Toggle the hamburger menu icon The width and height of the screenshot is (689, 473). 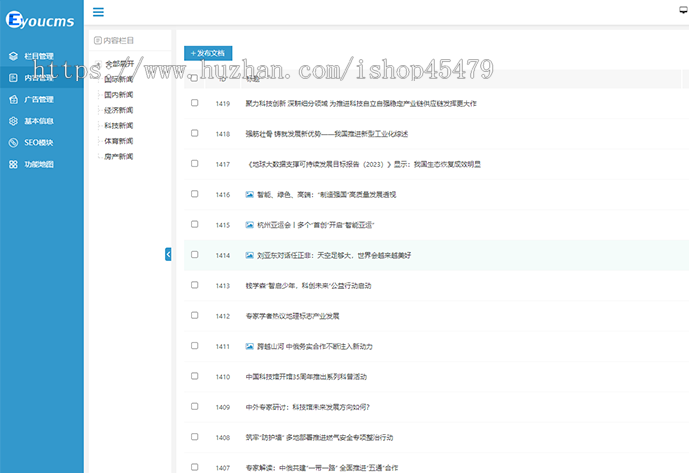[x=98, y=12]
